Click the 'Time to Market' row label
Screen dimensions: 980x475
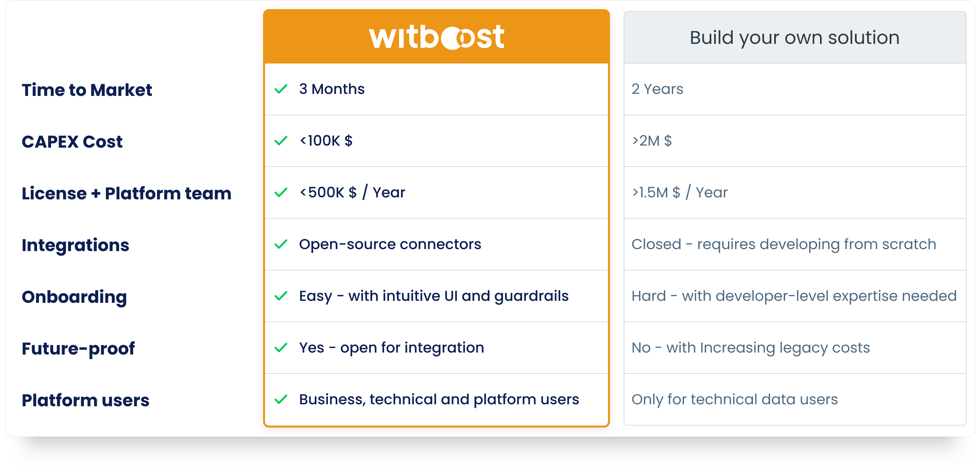[x=87, y=90]
